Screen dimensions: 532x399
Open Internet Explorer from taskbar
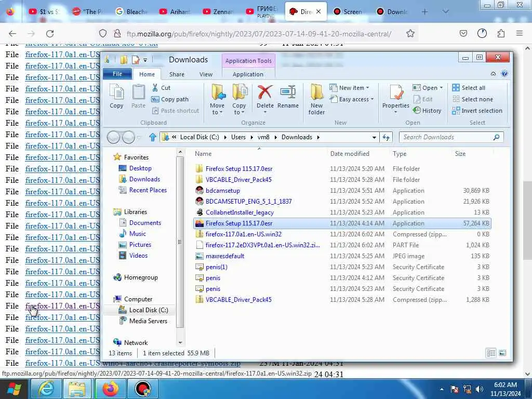[x=46, y=389]
